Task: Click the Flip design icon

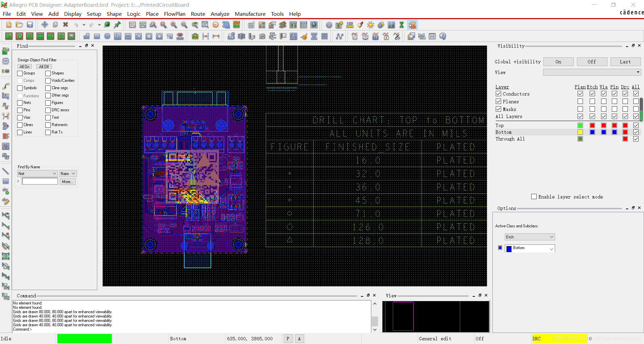Action: (236, 25)
